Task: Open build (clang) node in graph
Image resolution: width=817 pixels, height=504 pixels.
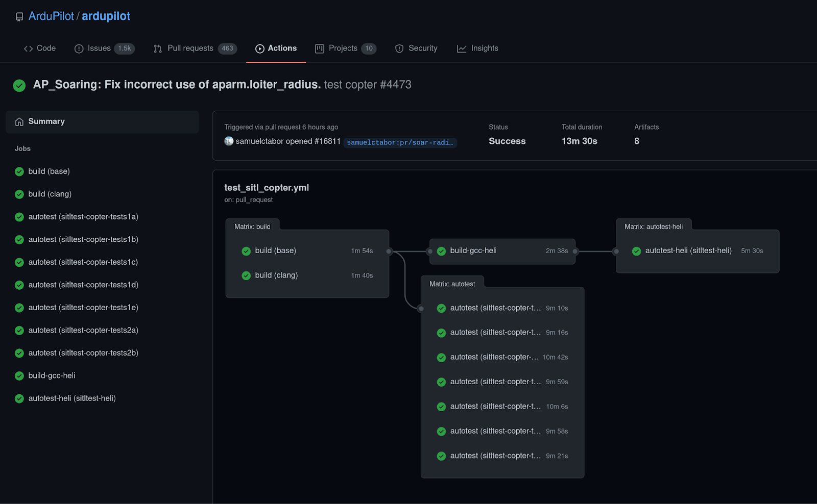Action: (x=307, y=275)
